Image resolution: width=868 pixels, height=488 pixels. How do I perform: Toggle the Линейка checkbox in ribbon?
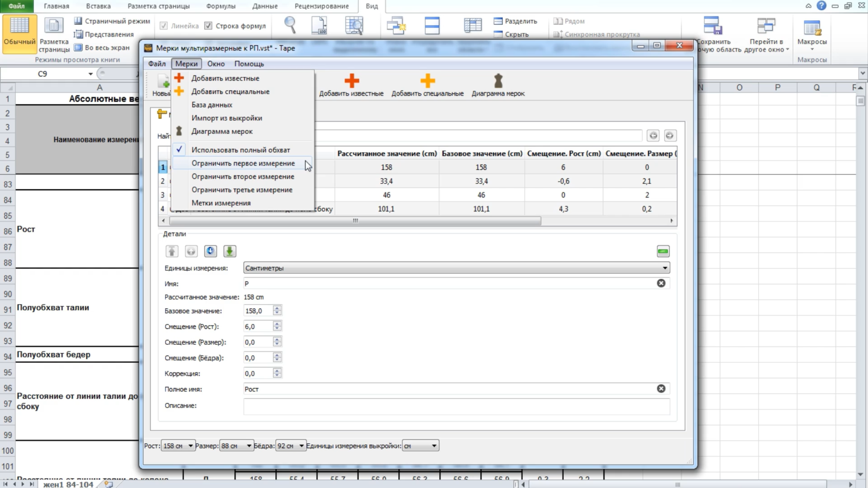(x=164, y=26)
